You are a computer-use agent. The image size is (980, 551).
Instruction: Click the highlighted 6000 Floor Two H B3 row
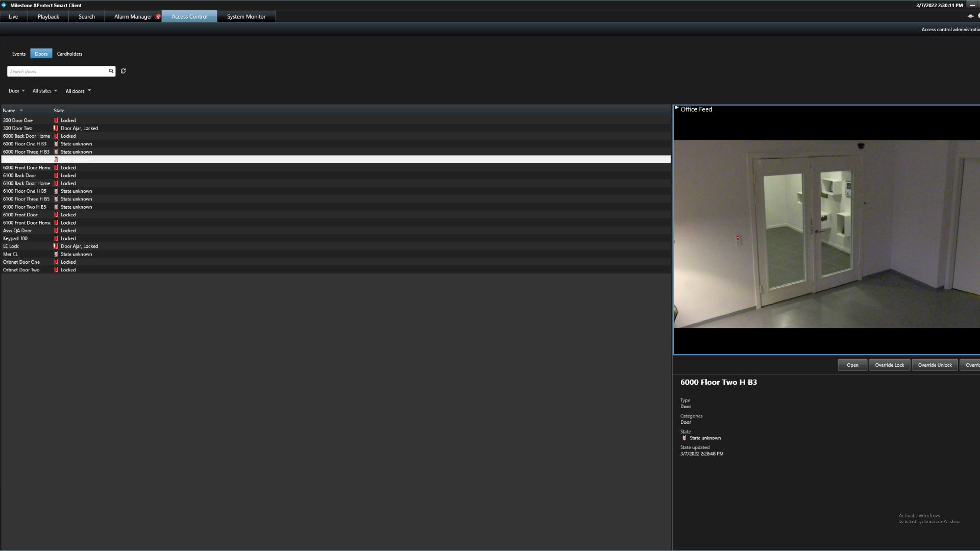[x=336, y=160]
